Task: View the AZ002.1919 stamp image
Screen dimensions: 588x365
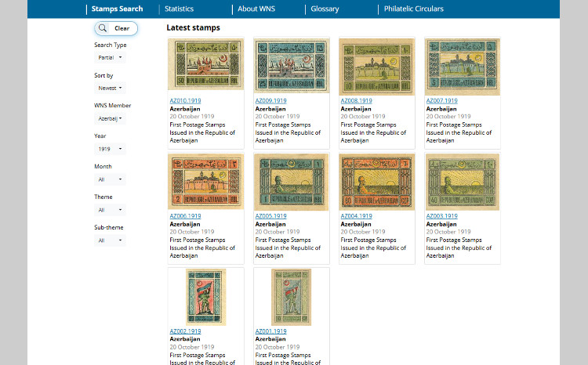Action: tap(205, 297)
